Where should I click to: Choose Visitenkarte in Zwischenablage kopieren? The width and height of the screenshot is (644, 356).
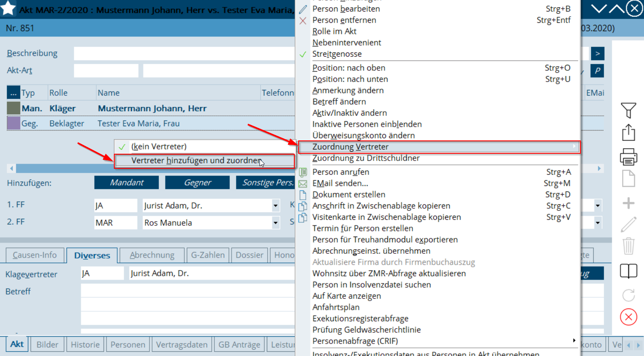tap(438, 217)
